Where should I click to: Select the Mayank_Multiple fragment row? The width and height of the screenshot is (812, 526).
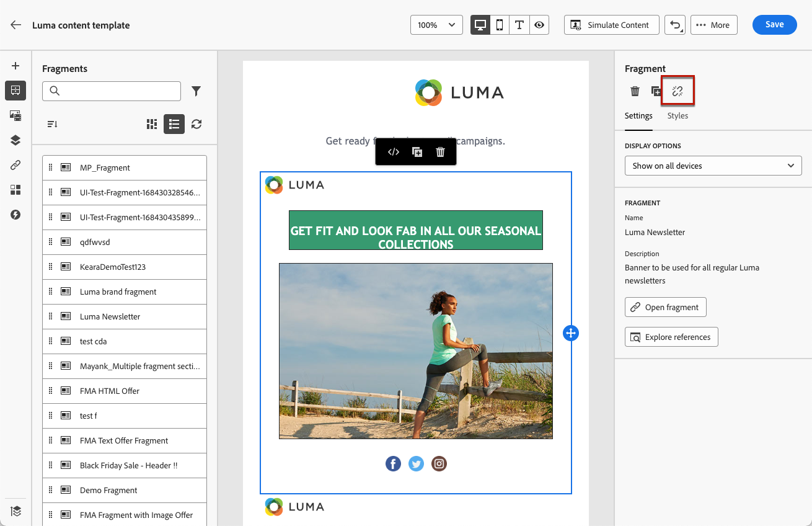[125, 366]
